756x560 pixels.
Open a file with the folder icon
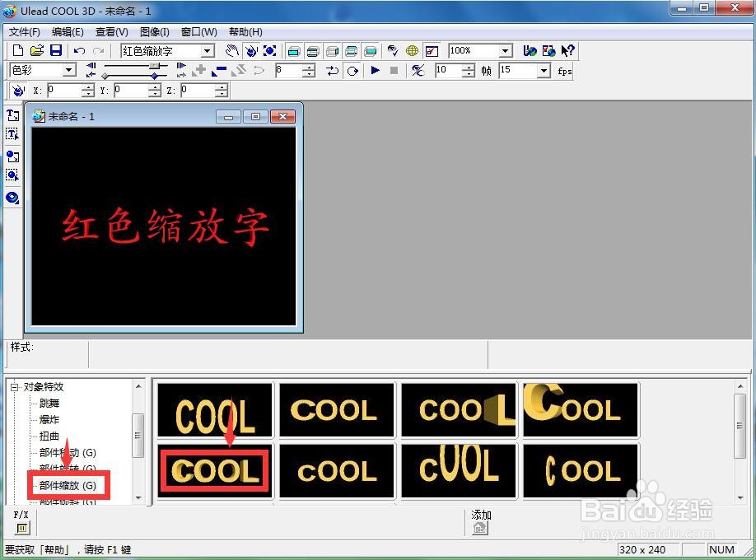coord(37,50)
